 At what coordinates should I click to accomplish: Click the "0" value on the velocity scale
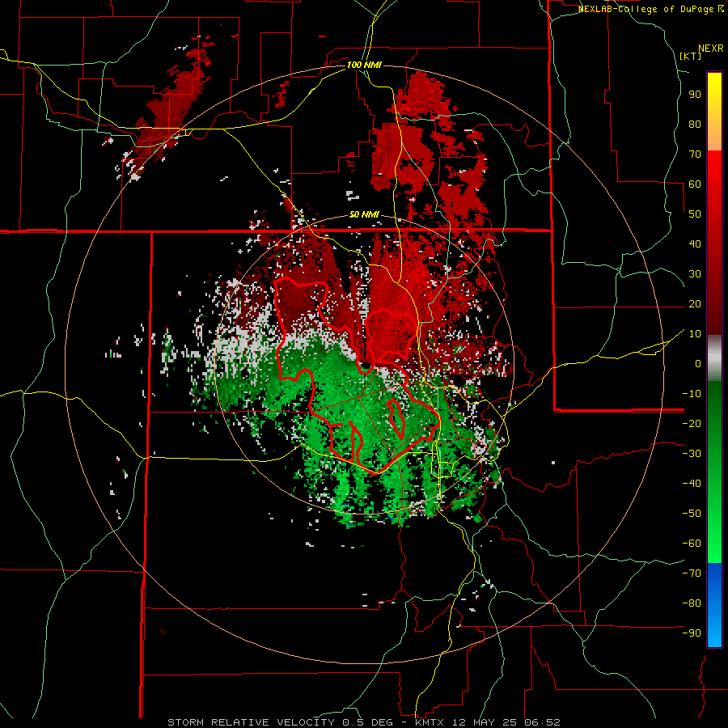pyautogui.click(x=698, y=364)
